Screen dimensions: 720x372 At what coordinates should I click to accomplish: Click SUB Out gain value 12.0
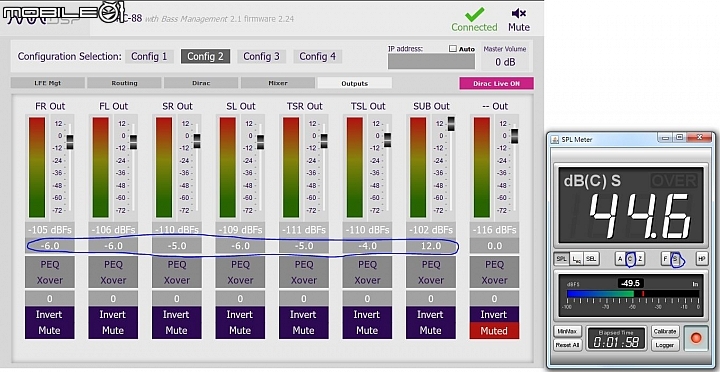431,246
